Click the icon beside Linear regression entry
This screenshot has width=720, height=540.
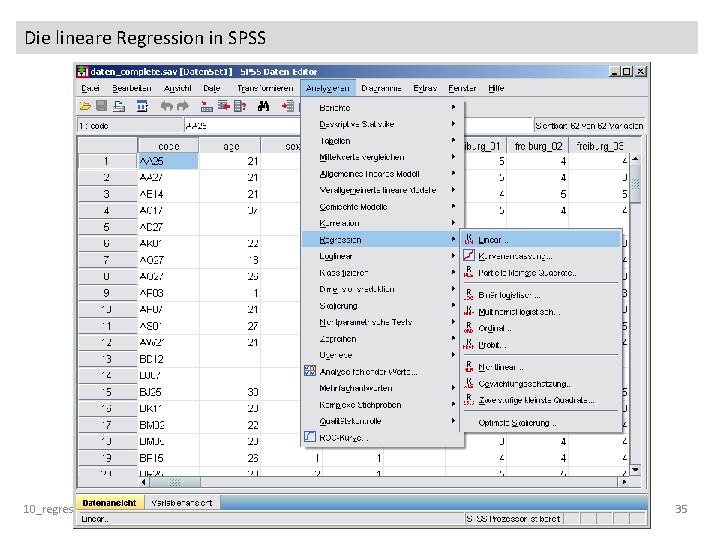point(468,239)
